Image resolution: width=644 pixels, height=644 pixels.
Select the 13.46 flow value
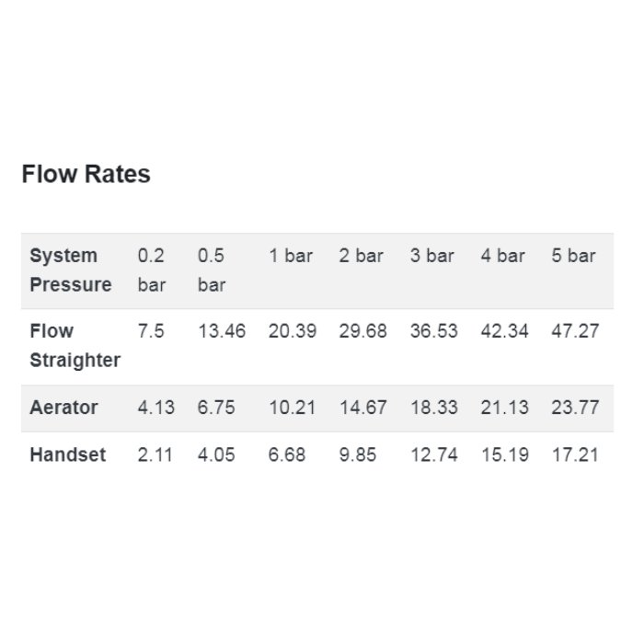click(222, 331)
